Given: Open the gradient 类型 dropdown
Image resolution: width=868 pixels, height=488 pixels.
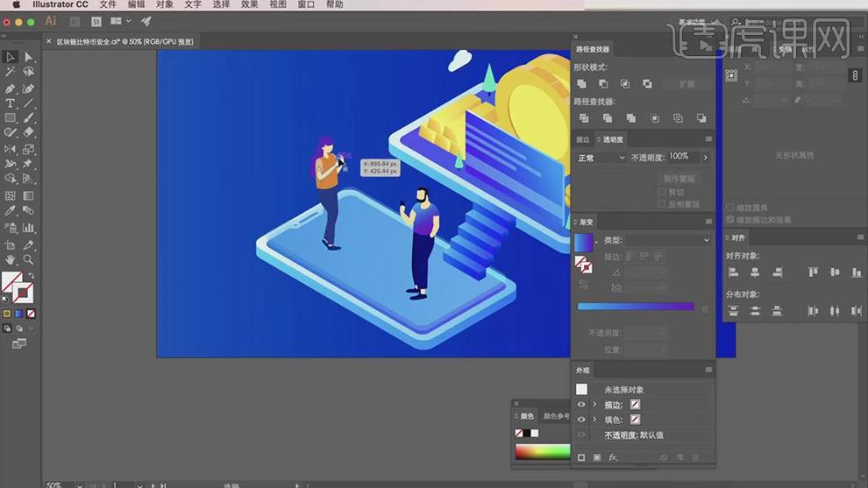Looking at the screenshot, I should (x=668, y=240).
